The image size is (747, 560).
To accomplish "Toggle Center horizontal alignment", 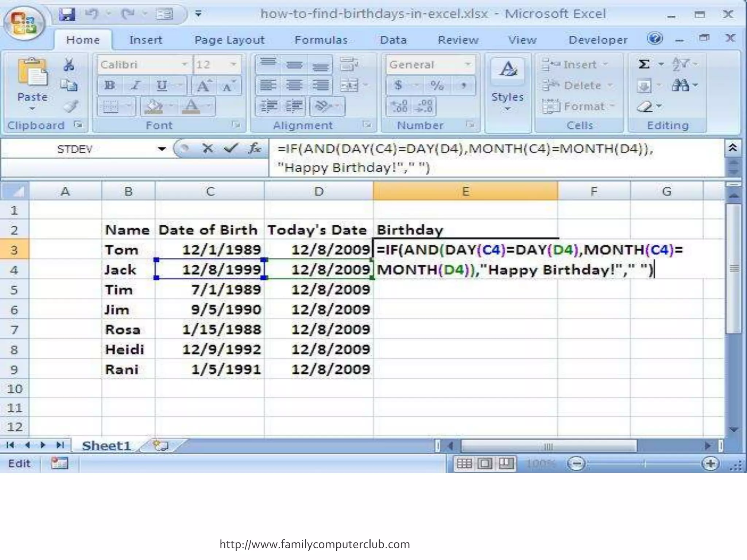I will tap(294, 85).
